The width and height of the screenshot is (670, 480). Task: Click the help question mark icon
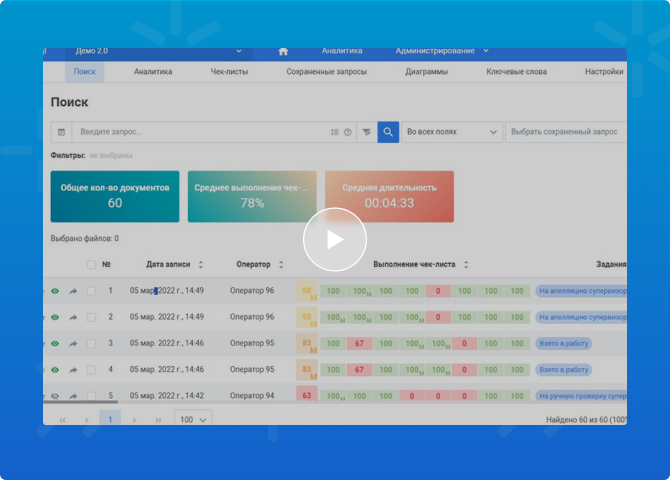[348, 132]
